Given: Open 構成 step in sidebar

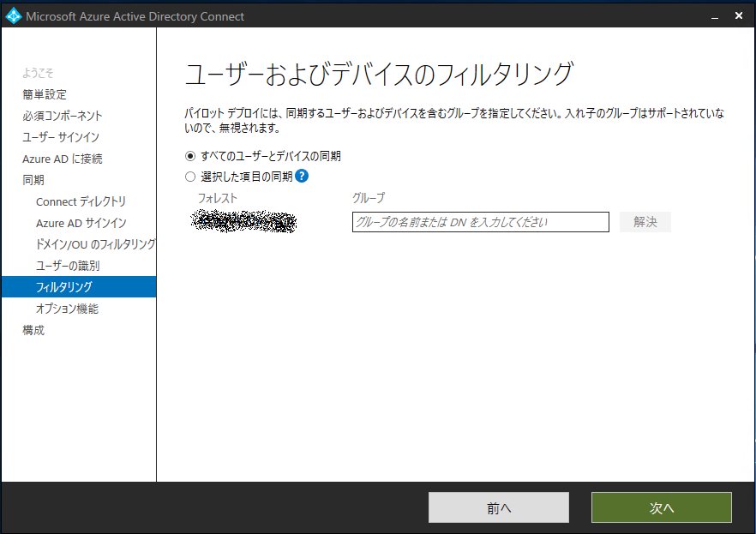Looking at the screenshot, I should tap(33, 330).
